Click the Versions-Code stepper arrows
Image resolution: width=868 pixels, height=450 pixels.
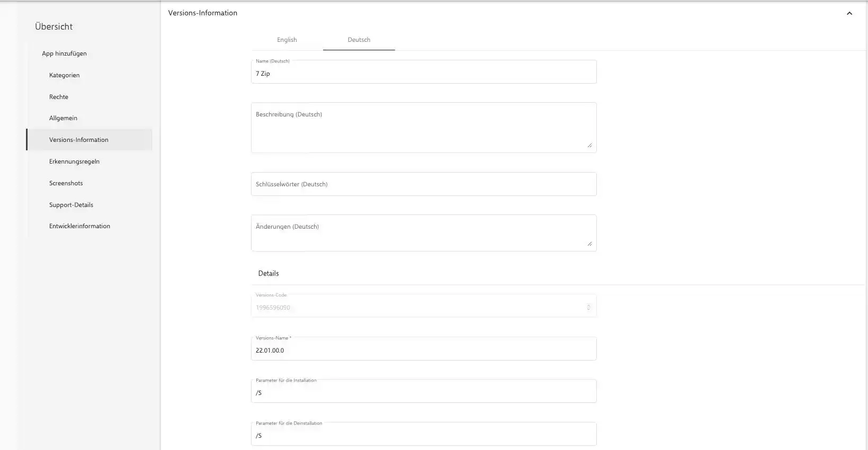click(588, 308)
